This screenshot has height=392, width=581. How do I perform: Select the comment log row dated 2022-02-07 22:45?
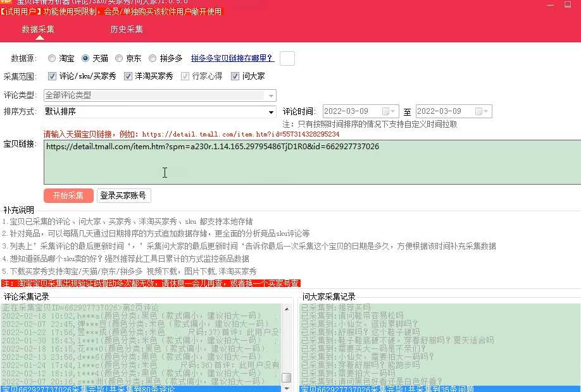(x=141, y=324)
